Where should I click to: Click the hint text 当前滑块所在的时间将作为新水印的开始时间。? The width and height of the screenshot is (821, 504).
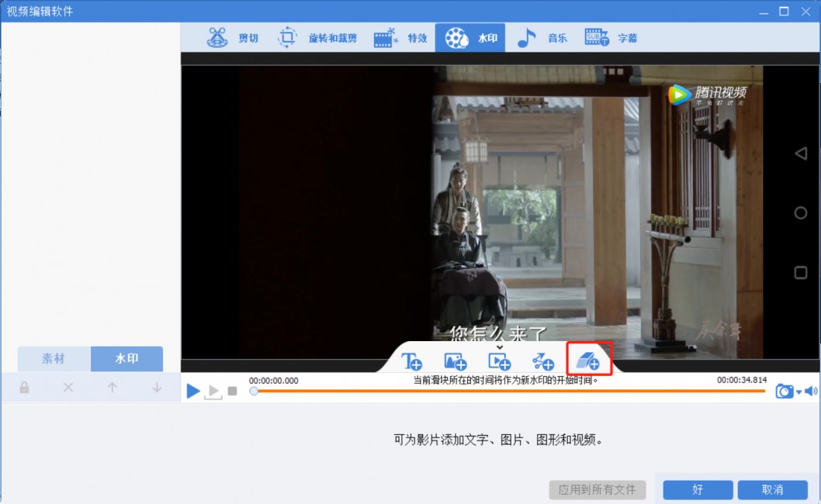click(506, 380)
